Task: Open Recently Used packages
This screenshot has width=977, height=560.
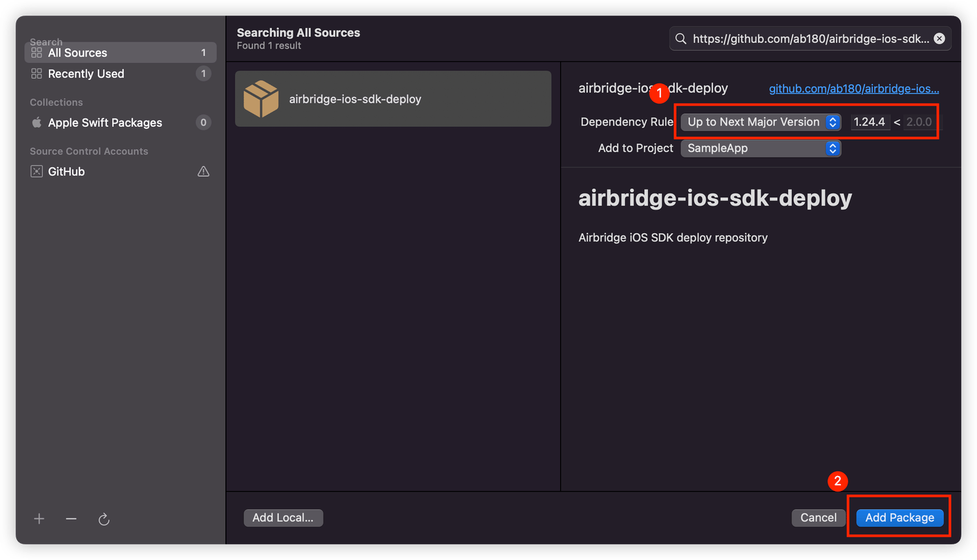Action: click(120, 74)
